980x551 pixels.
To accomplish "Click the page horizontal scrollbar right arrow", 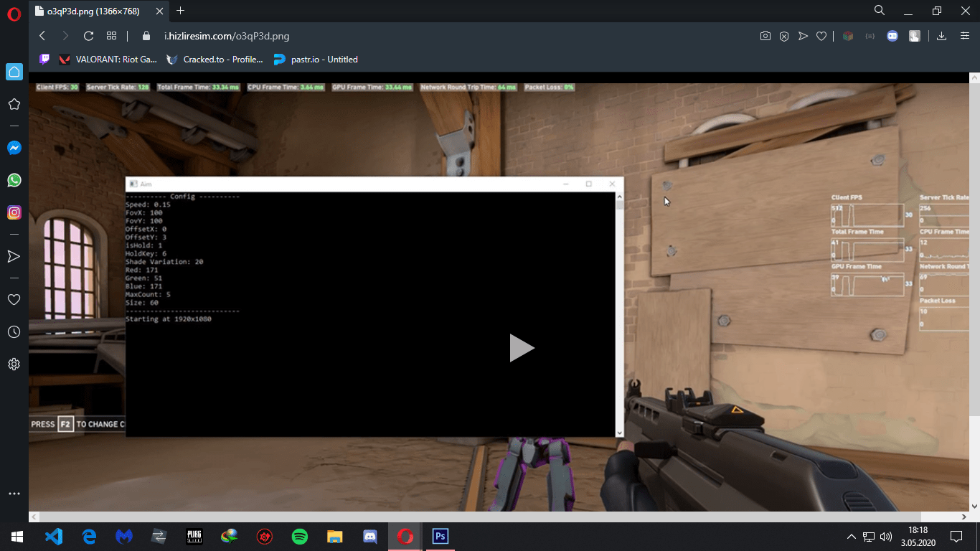I will [963, 517].
